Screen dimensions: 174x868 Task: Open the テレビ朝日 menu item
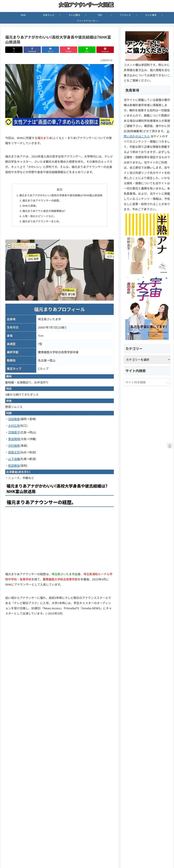pos(74,15)
